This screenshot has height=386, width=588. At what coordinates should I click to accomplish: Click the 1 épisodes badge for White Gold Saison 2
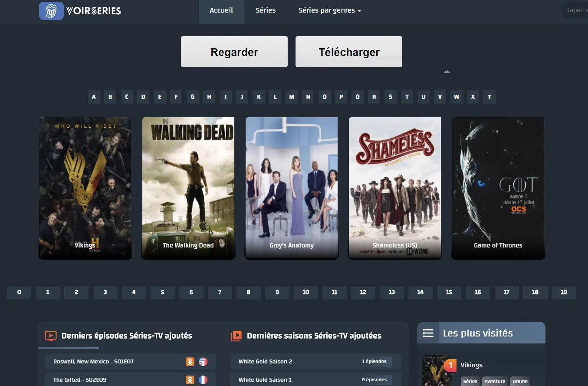click(x=374, y=361)
